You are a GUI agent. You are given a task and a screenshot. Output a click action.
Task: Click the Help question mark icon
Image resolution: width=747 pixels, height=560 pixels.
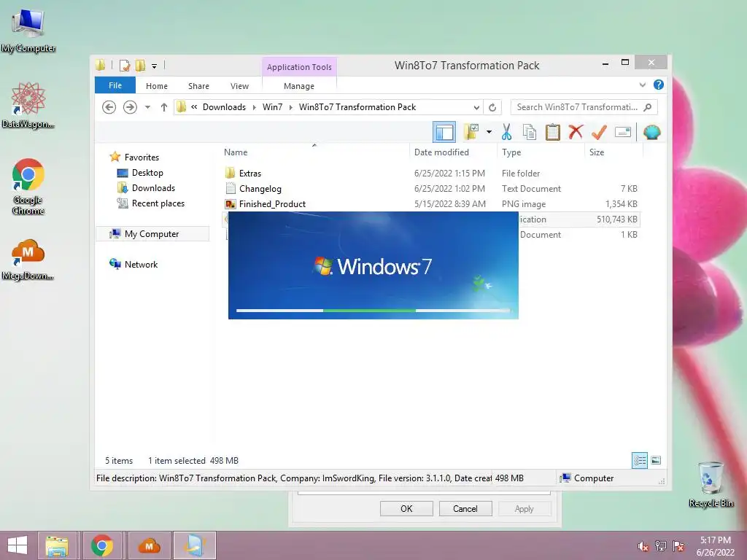[659, 85]
